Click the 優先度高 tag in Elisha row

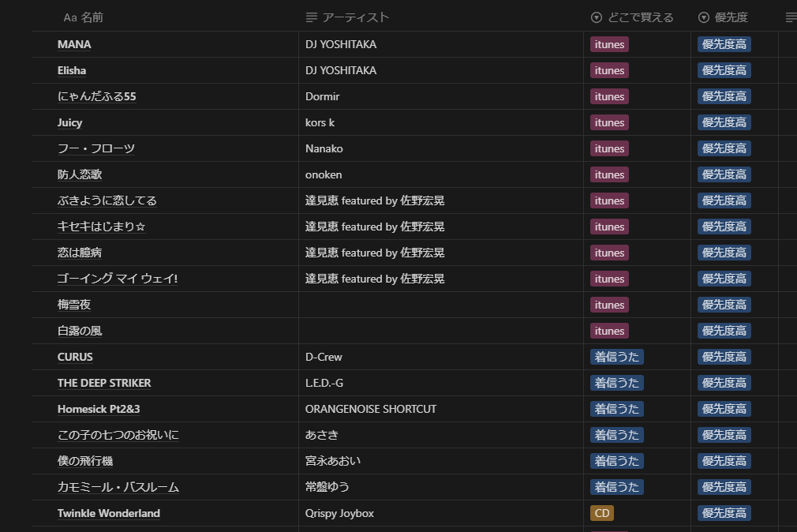(x=724, y=70)
